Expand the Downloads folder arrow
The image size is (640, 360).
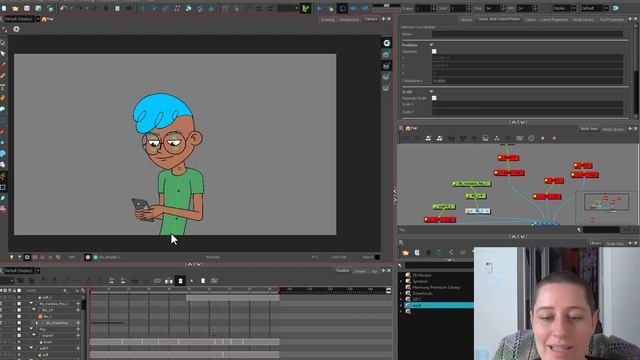[x=401, y=293]
